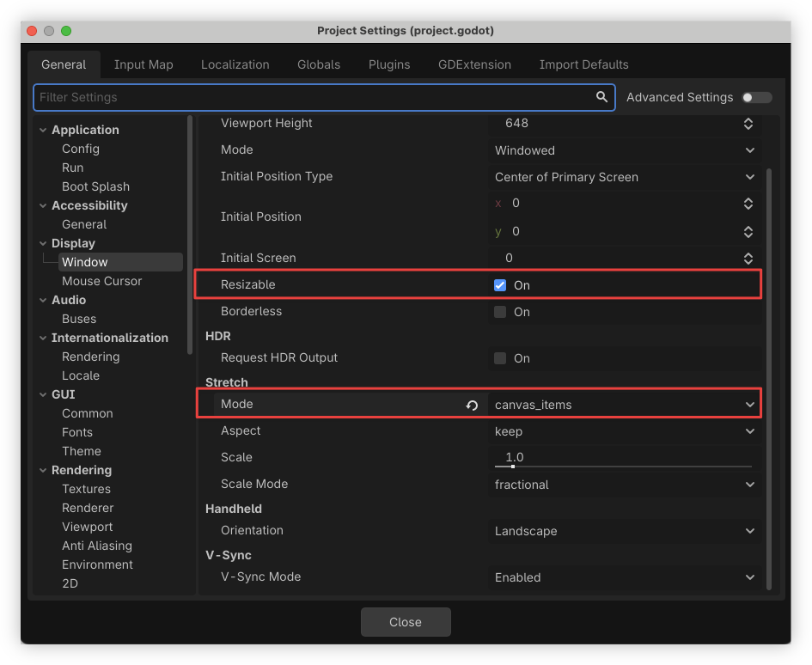Screen dimensions: 812x665
Task: Click the search magnifier icon in filter box
Action: tap(601, 97)
